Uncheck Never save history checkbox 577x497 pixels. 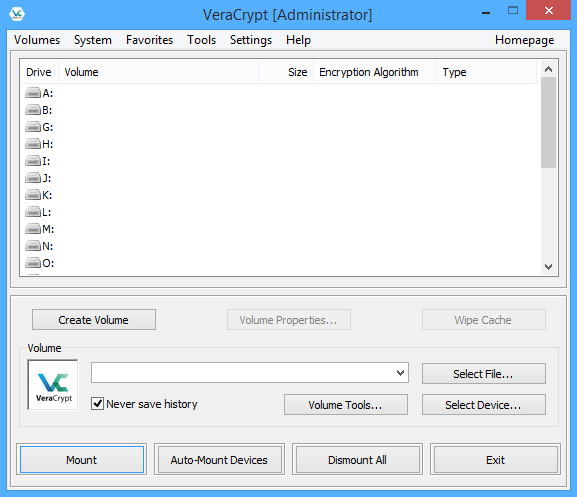point(98,404)
